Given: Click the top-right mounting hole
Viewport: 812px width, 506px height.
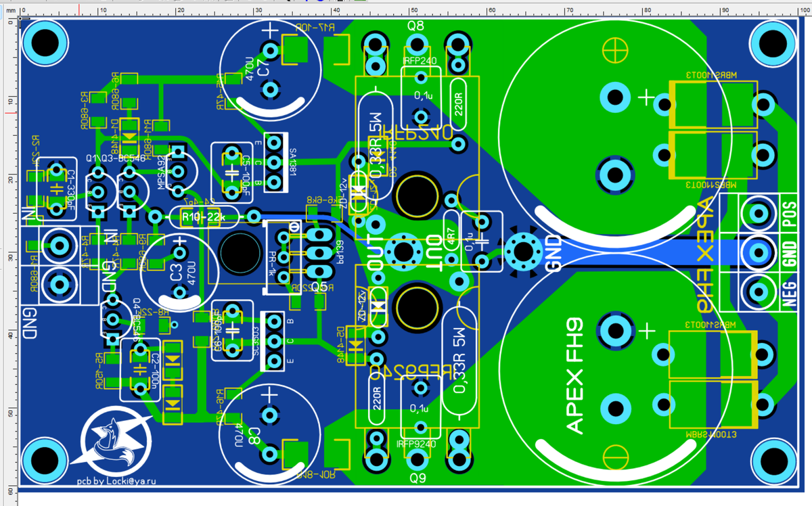Looking at the screenshot, I should [773, 44].
